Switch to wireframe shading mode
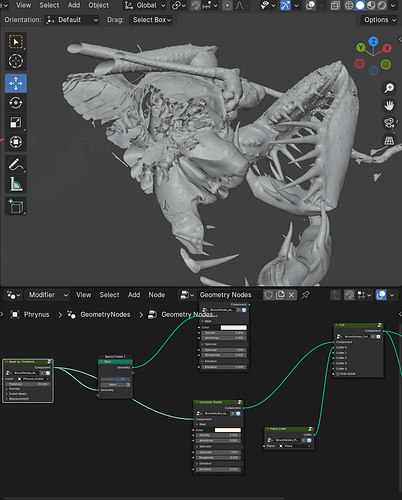 click(x=349, y=5)
